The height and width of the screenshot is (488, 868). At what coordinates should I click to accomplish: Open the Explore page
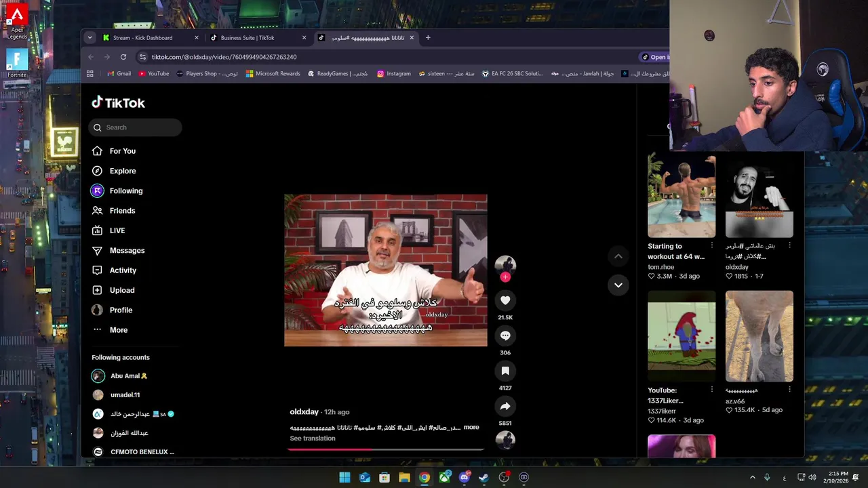click(x=114, y=171)
